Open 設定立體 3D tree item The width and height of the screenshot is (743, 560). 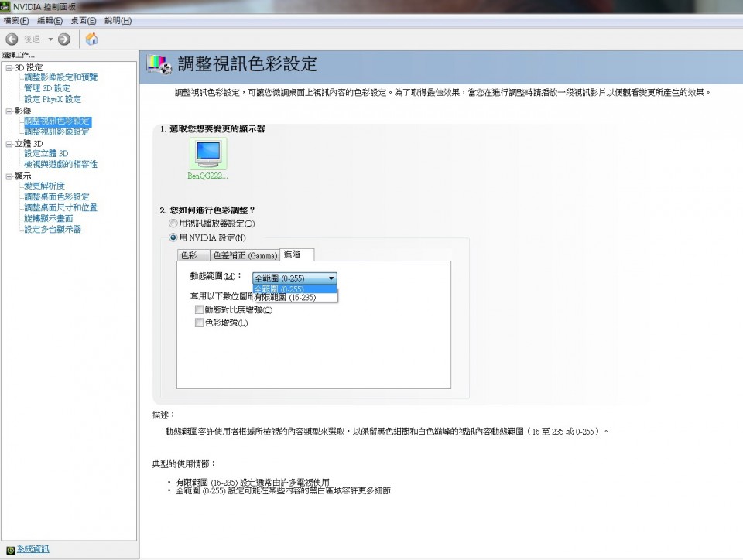coord(46,154)
